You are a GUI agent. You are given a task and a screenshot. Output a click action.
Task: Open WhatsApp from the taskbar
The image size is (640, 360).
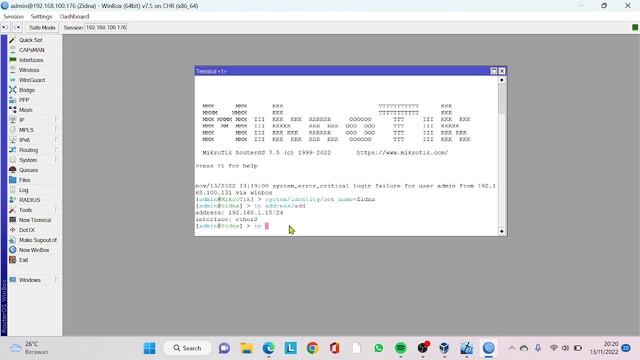[x=378, y=348]
